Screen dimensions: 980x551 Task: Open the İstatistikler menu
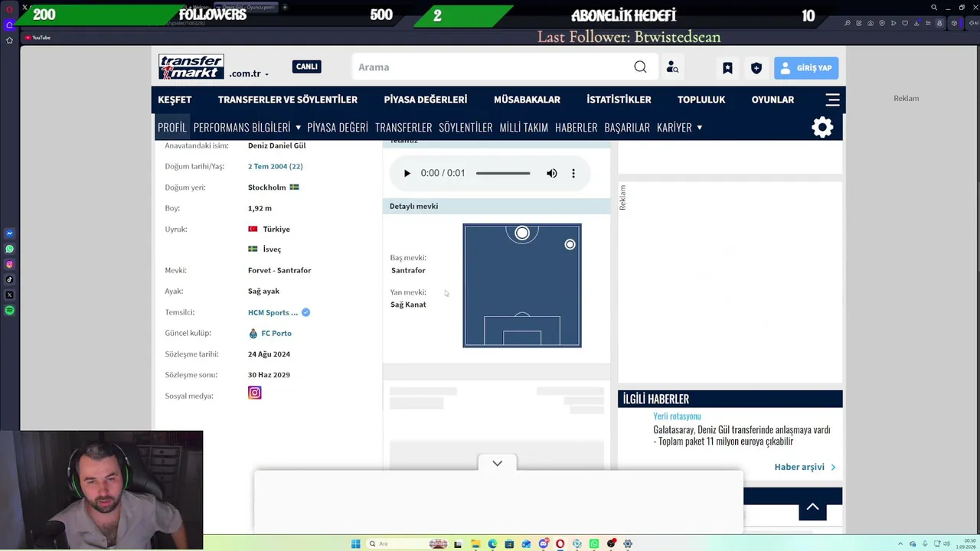click(619, 99)
